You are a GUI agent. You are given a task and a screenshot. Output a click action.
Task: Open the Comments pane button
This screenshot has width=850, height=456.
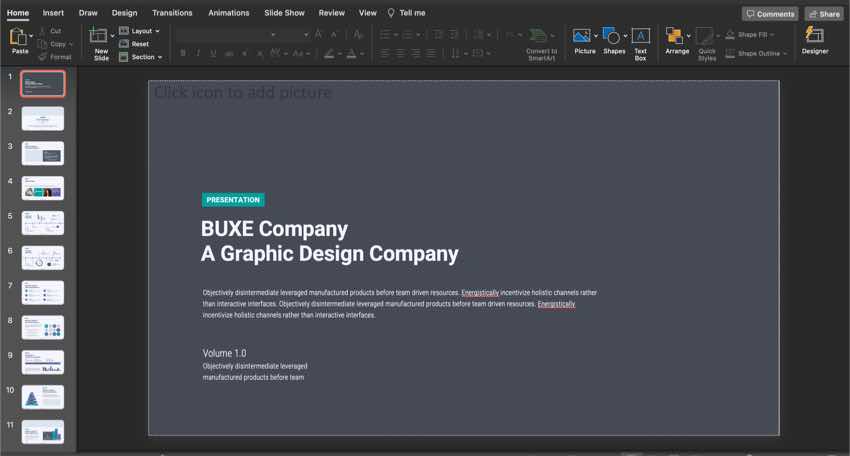tap(770, 14)
